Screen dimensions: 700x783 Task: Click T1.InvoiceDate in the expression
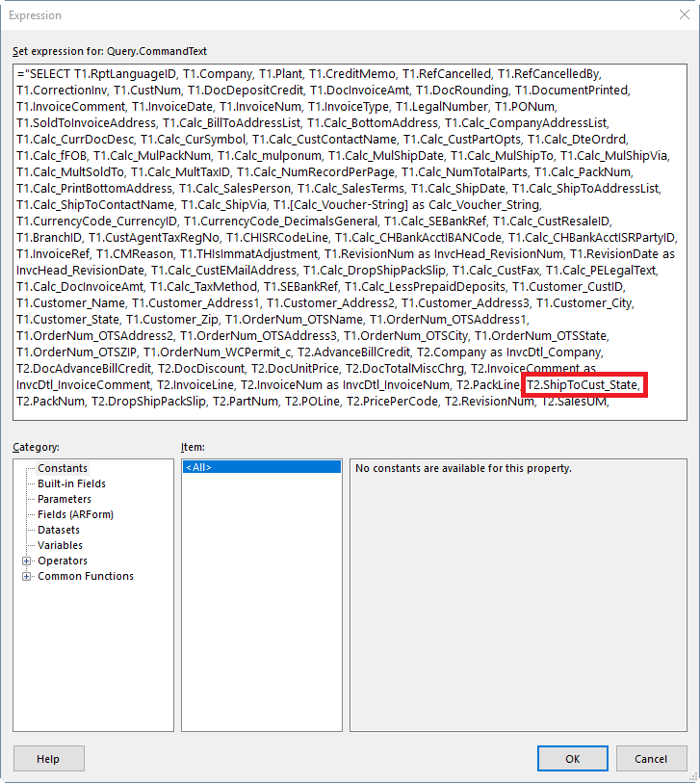click(172, 106)
